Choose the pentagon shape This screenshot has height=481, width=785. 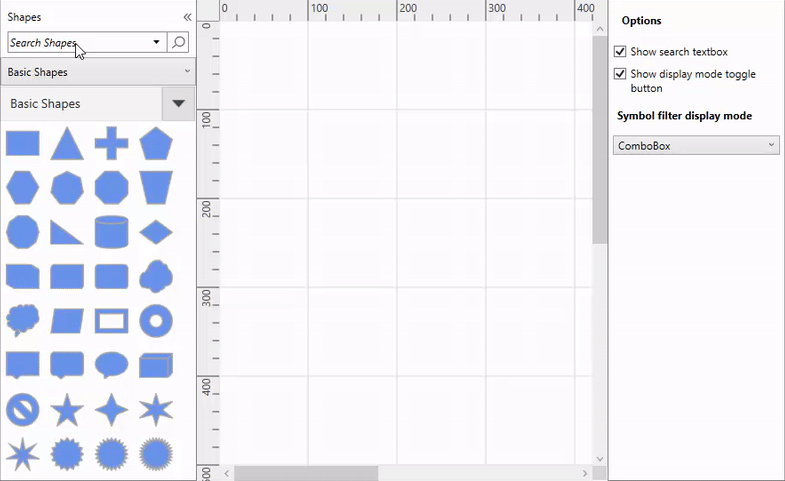(156, 144)
